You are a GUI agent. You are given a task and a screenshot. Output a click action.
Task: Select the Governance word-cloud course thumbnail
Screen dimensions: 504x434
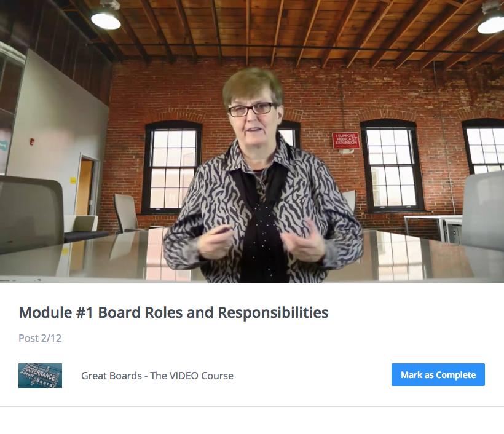click(x=40, y=376)
